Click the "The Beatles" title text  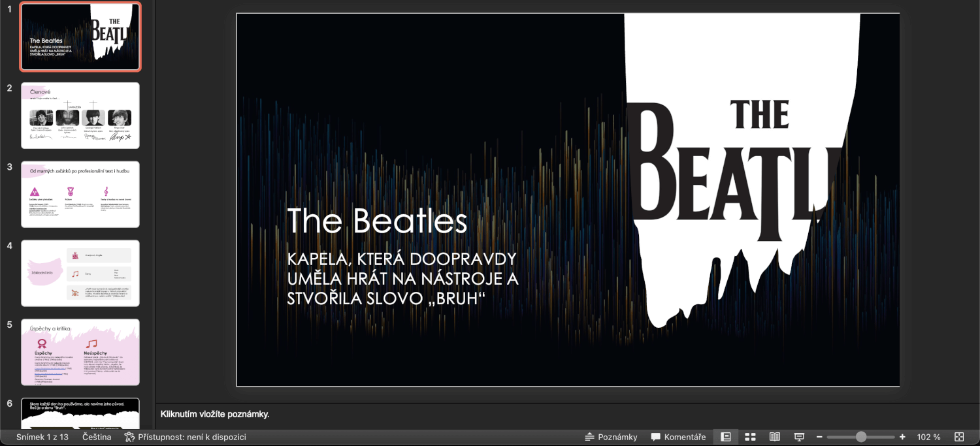[x=377, y=221]
